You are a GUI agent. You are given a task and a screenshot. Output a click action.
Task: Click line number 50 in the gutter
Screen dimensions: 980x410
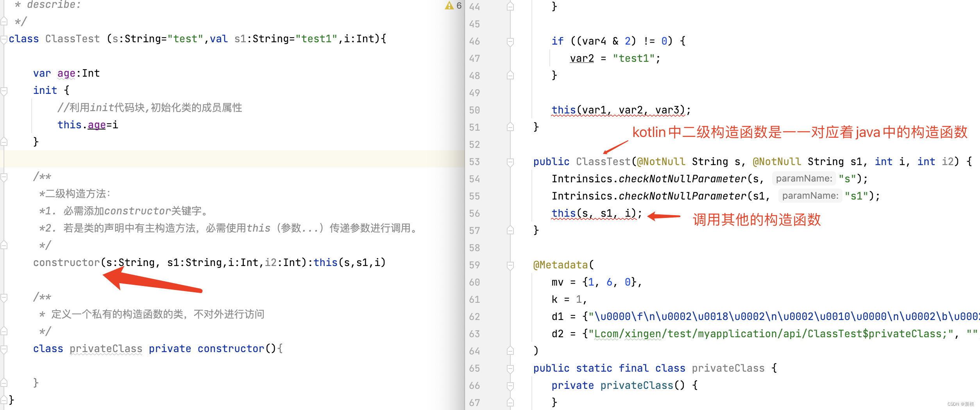pos(474,110)
